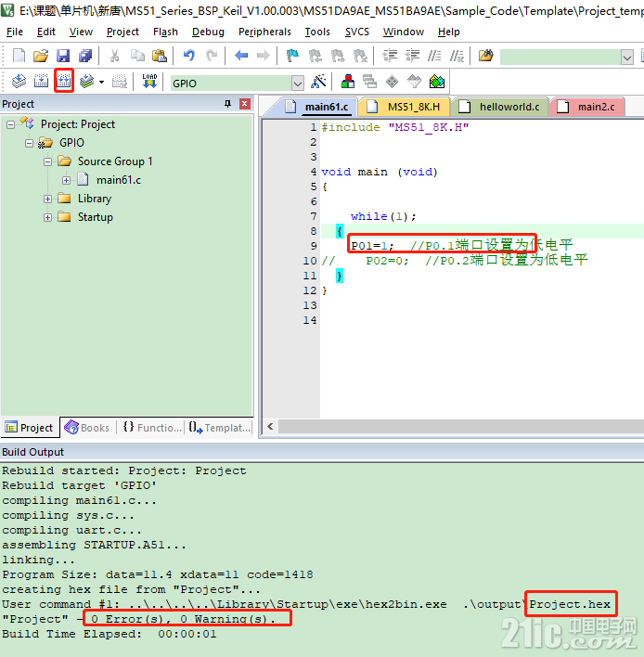Collapse Source Group 1 folder
The width and height of the screenshot is (644, 657).
pos(47,161)
